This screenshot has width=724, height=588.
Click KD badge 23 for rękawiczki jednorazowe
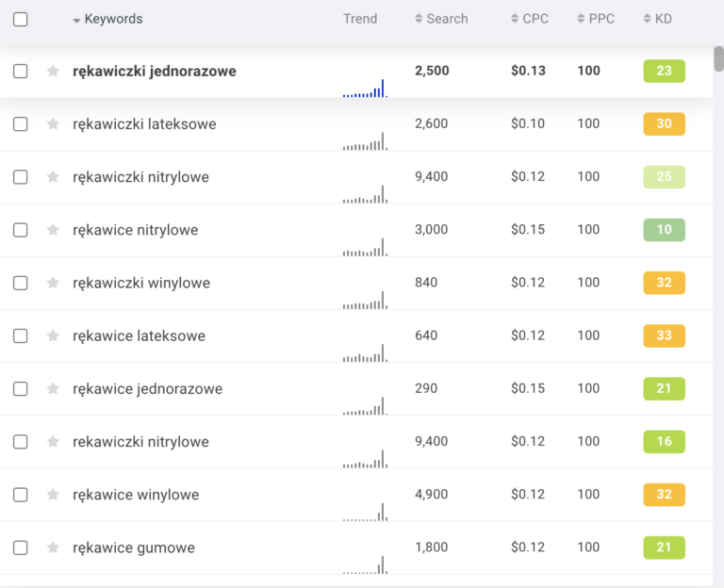pos(664,71)
